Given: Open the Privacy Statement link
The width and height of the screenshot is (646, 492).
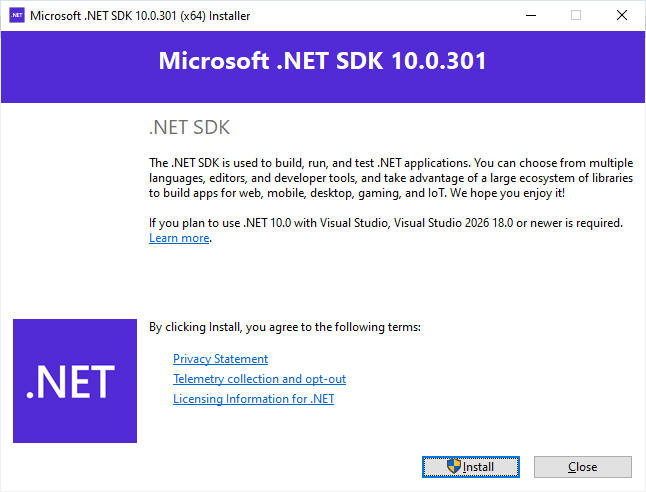Looking at the screenshot, I should tap(220, 359).
